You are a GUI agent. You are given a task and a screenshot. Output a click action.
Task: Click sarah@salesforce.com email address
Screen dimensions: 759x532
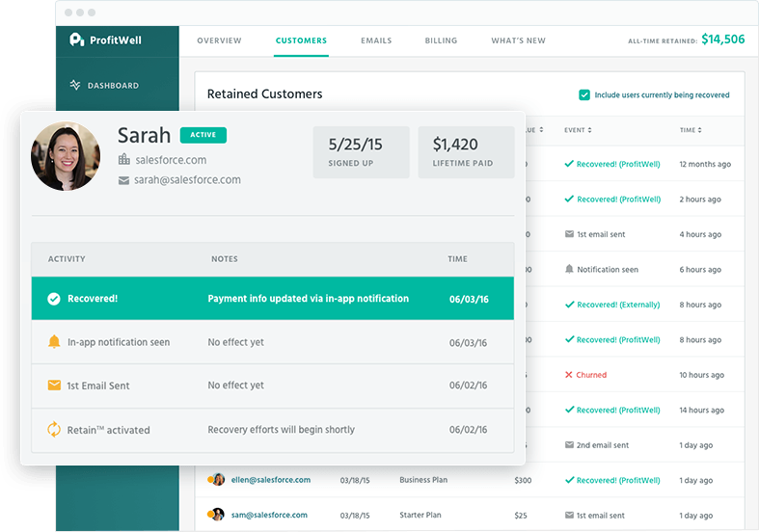point(187,180)
